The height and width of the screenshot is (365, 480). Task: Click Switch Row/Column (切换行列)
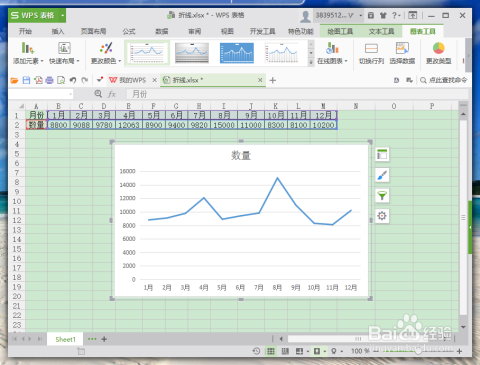click(371, 53)
